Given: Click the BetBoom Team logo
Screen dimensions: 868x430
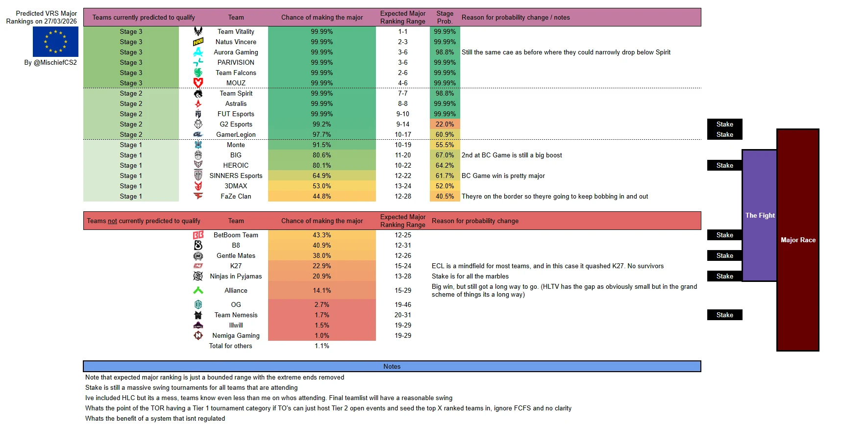Looking at the screenshot, I should pos(198,235).
